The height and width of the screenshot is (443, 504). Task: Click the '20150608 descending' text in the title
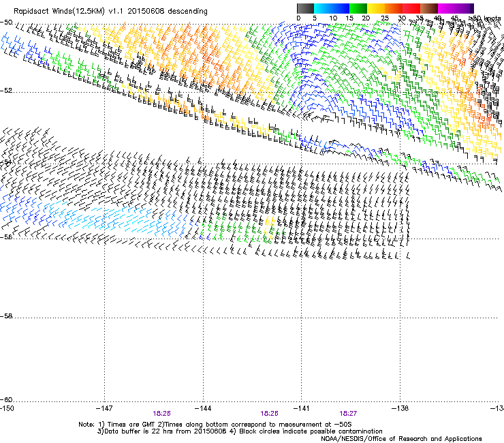(168, 12)
